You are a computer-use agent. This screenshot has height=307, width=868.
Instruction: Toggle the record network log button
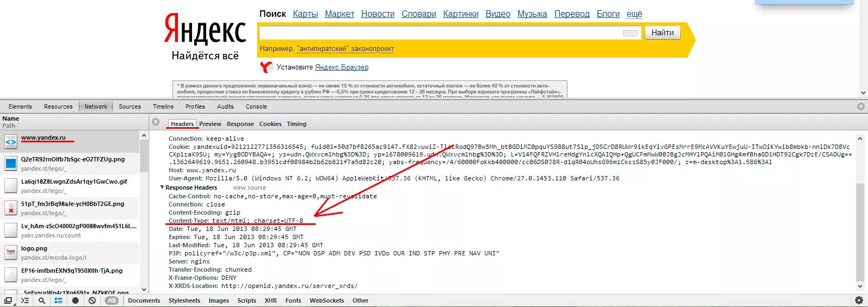[75, 300]
